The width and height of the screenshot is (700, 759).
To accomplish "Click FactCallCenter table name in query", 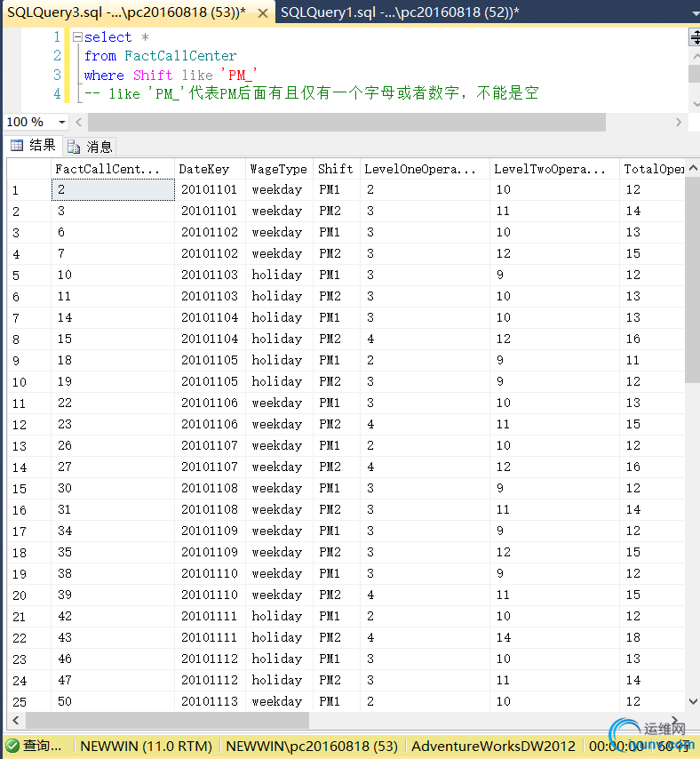I will pos(180,56).
